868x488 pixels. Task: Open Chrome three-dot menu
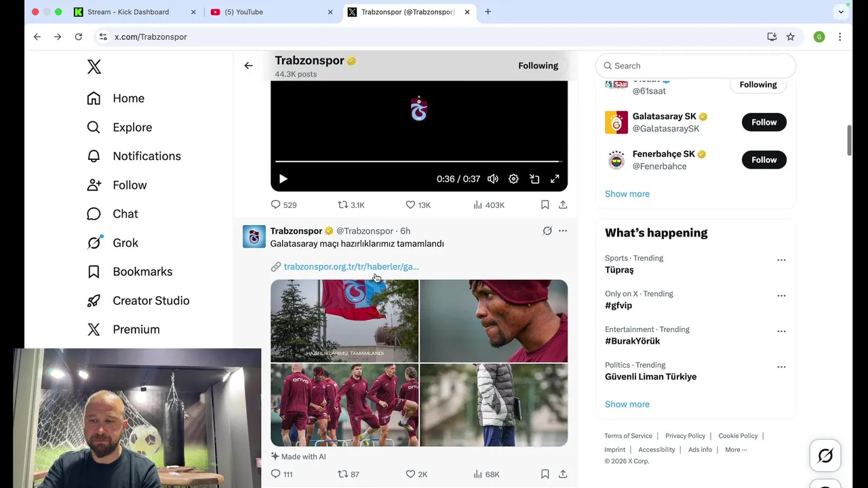(x=840, y=37)
